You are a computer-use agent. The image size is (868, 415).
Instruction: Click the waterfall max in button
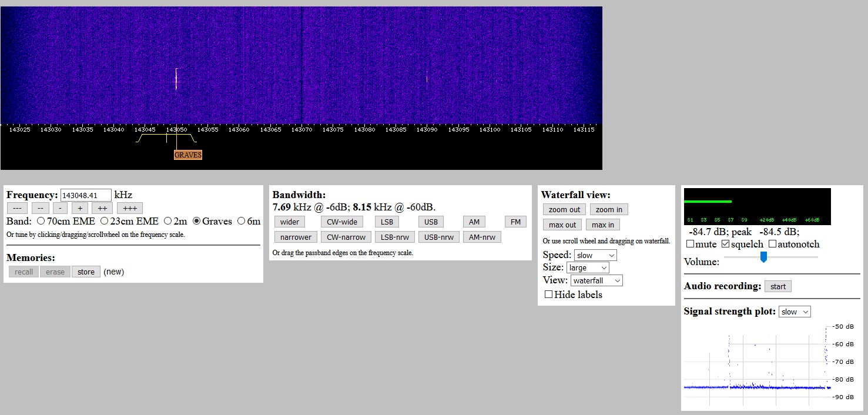[603, 225]
